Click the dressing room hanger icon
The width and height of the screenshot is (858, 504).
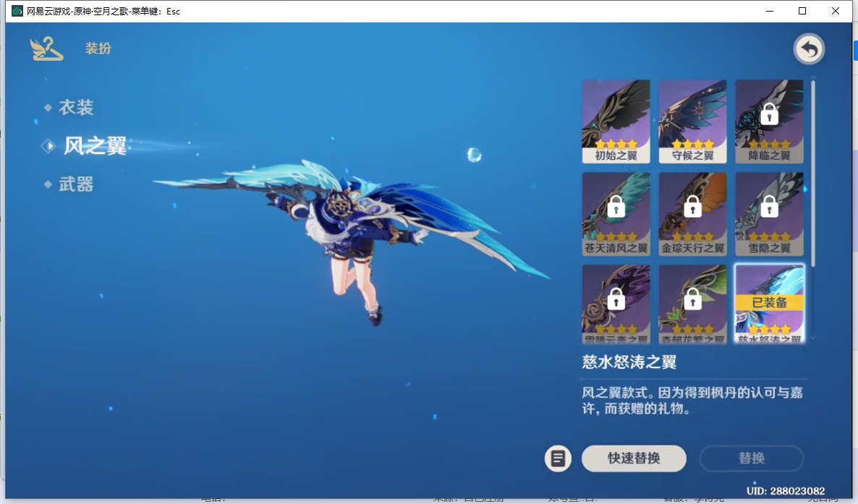(x=46, y=48)
